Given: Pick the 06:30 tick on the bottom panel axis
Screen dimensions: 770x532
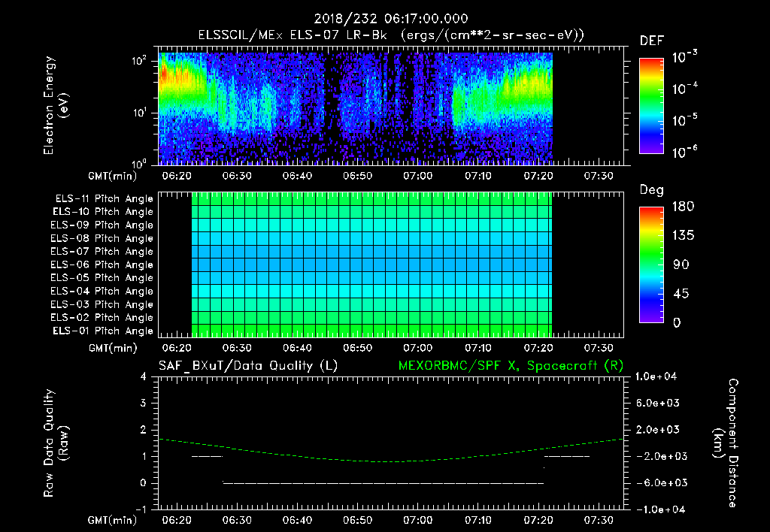Looking at the screenshot, I should 237,521.
